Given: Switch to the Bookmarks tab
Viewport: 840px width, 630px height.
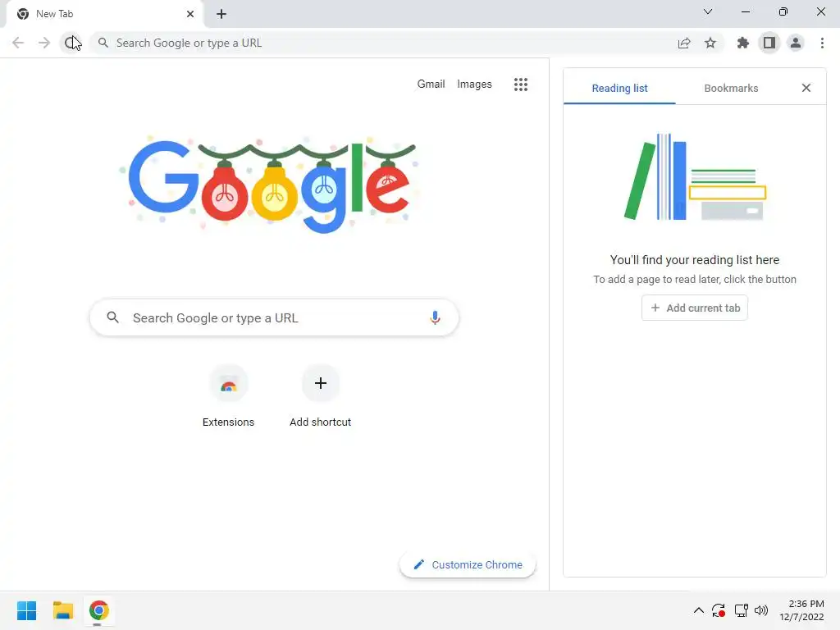Looking at the screenshot, I should (x=731, y=88).
